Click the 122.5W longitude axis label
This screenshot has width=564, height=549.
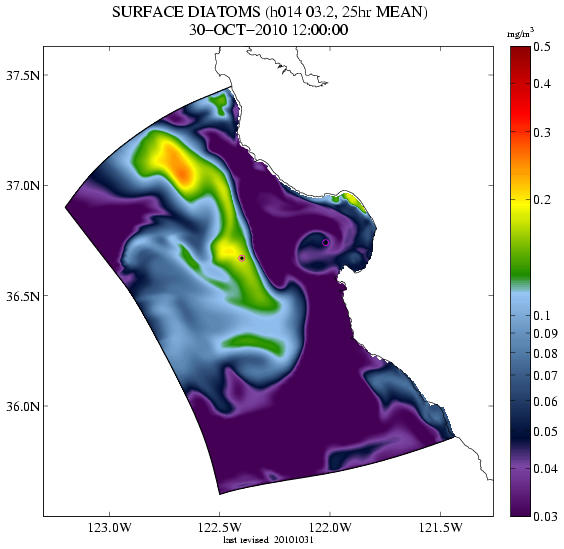[x=219, y=528]
